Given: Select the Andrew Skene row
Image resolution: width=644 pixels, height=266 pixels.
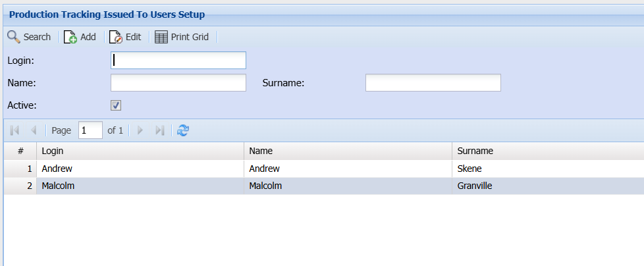Looking at the screenshot, I should 324,169.
